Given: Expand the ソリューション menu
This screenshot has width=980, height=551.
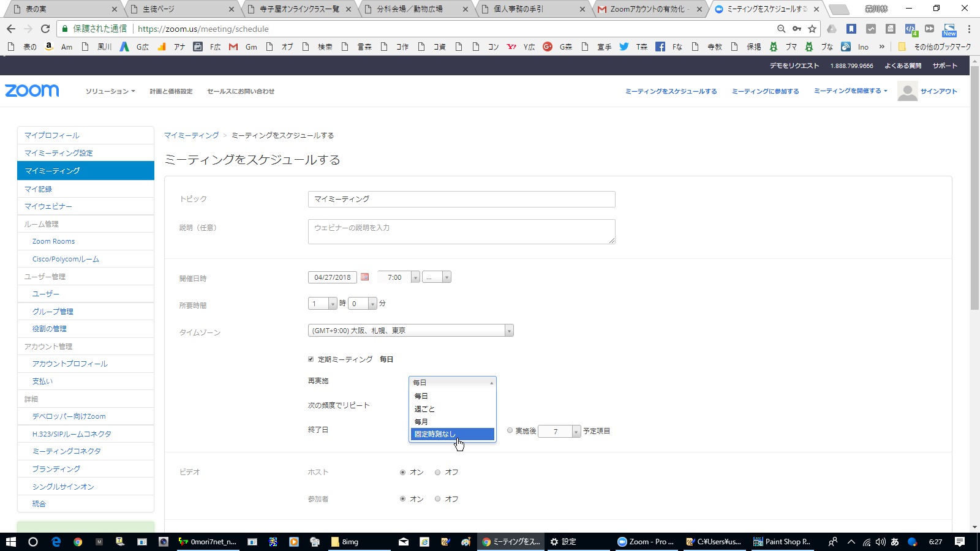Looking at the screenshot, I should [110, 91].
